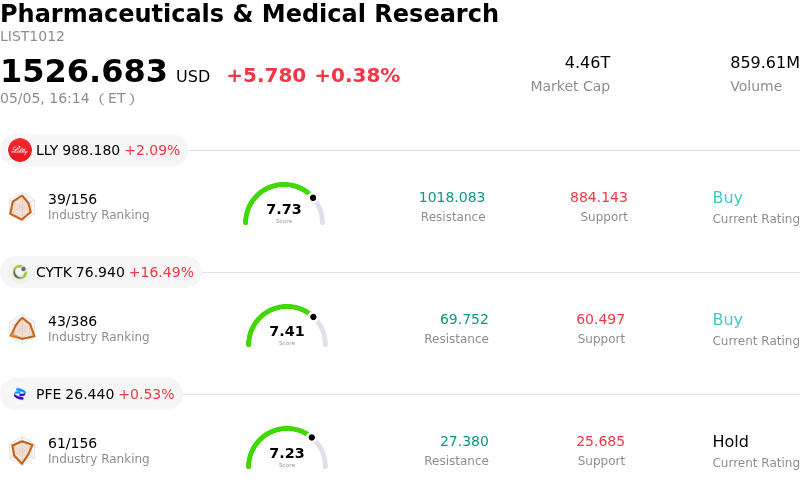This screenshot has height=488, width=800.
Task: Click the 859.61M Volume figure
Action: tap(765, 62)
